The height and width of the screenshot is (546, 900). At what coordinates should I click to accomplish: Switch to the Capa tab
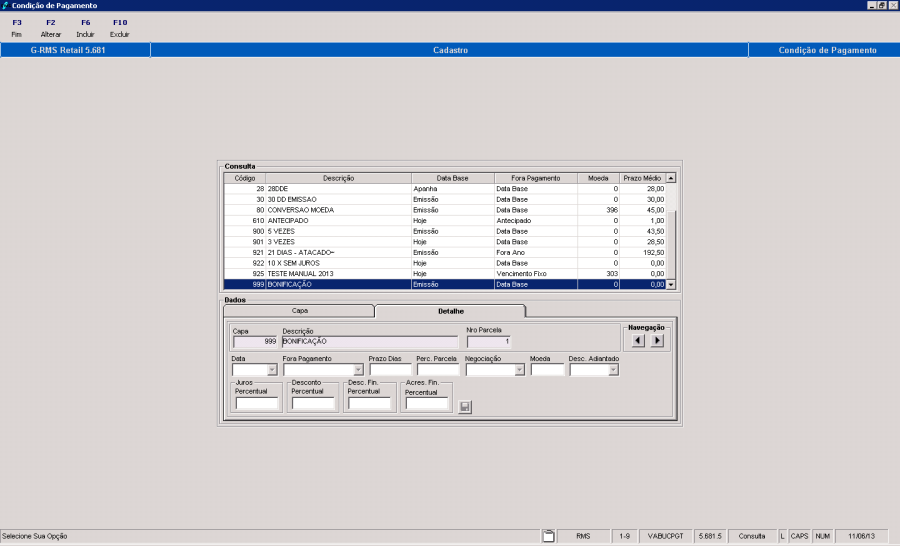(x=299, y=311)
